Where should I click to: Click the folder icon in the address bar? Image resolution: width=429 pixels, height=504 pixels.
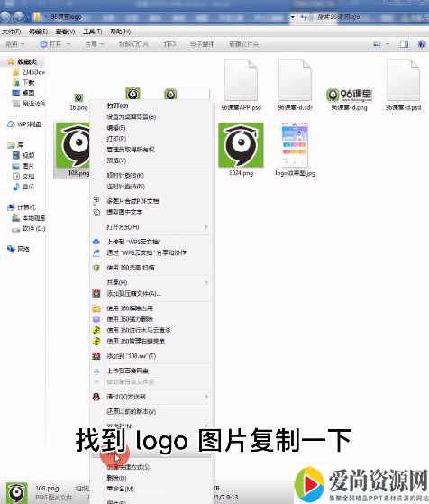[x=37, y=17]
